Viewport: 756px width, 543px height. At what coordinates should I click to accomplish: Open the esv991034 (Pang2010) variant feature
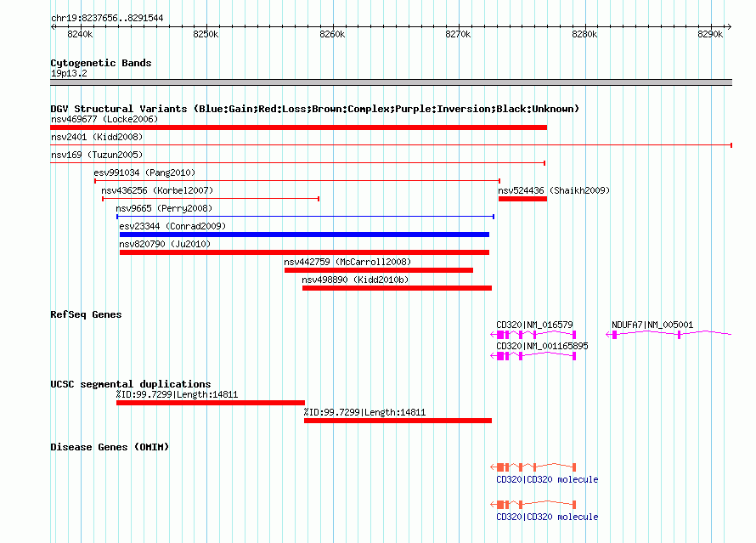click(297, 181)
